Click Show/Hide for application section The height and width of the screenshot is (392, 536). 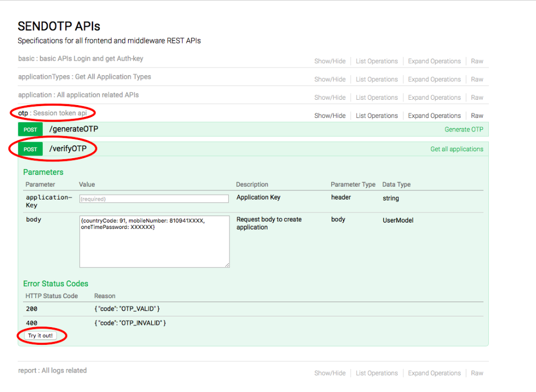[330, 98]
